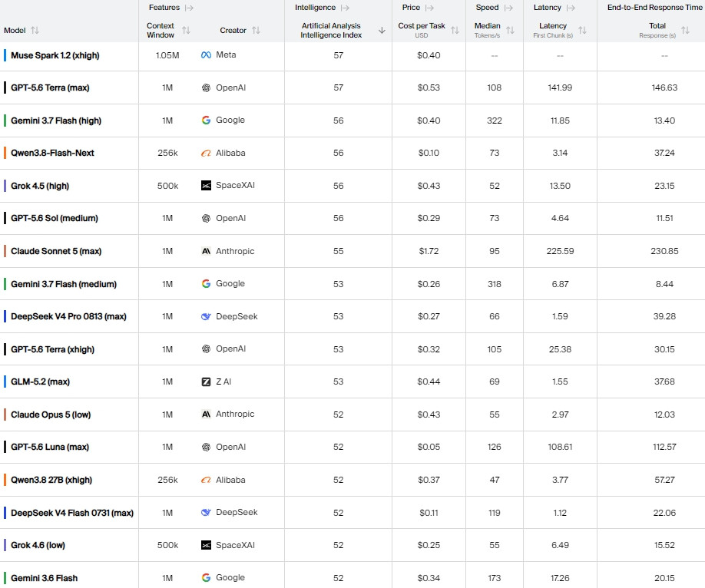Click the $0.05 cost for GPT-5.6 Luna

(x=429, y=447)
